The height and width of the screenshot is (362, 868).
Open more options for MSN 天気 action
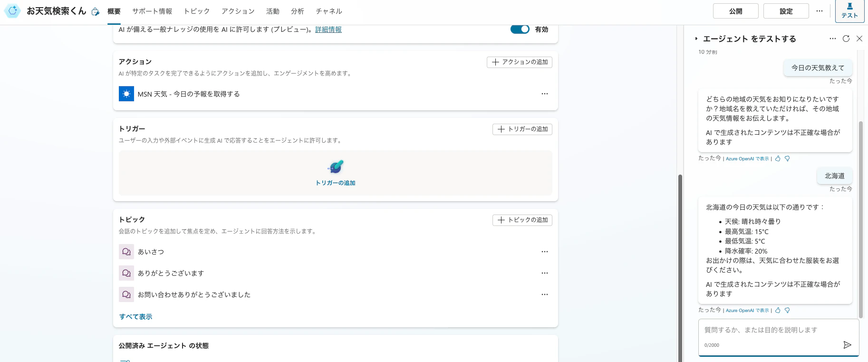pyautogui.click(x=545, y=94)
